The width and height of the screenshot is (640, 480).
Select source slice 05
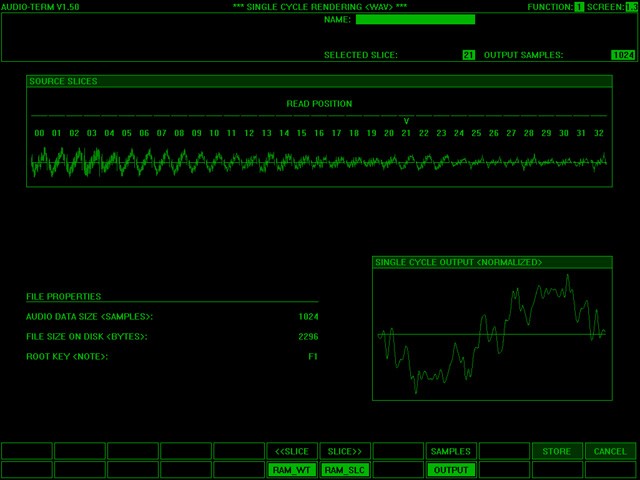click(127, 133)
